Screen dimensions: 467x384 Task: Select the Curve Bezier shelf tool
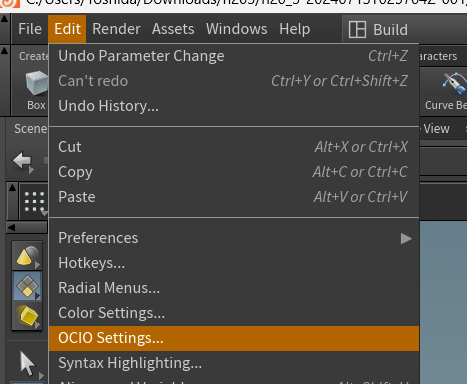[x=454, y=83]
